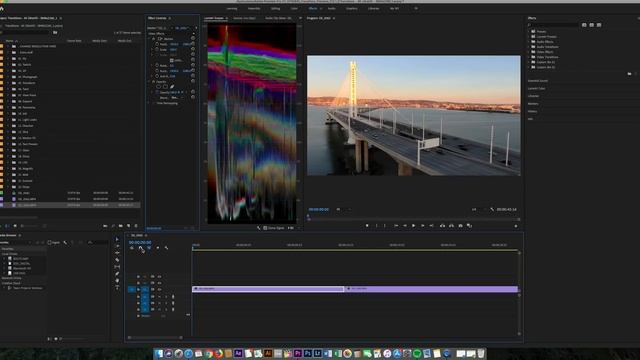
Task: Toggle Opacity stopwatch animation
Action: (157, 92)
